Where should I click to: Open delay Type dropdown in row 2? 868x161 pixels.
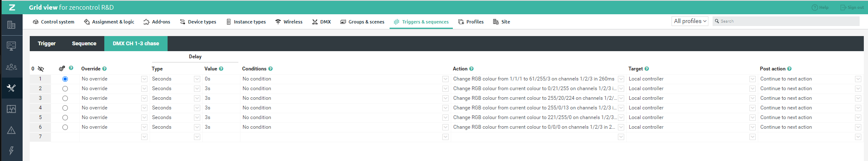click(197, 88)
